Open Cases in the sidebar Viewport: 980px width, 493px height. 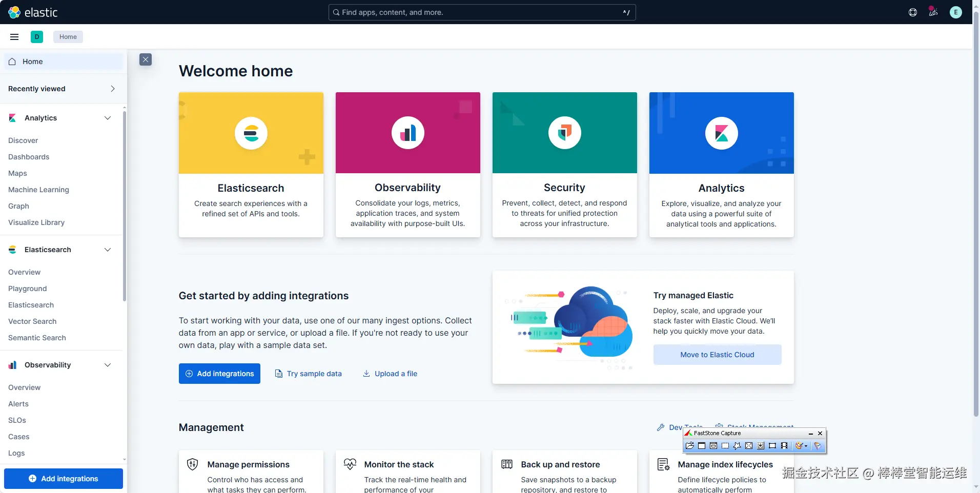[18, 437]
